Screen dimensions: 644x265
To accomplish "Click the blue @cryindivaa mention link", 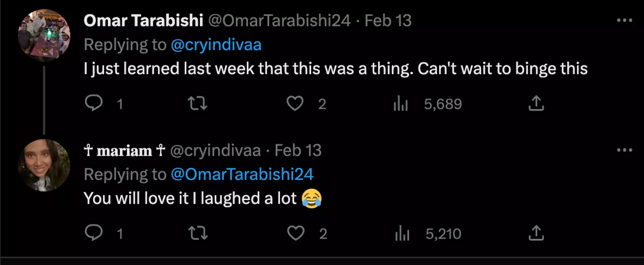I will 216,45.
